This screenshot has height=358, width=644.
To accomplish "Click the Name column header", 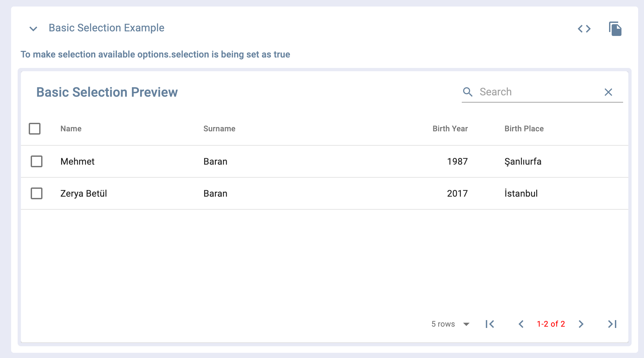I will [71, 129].
